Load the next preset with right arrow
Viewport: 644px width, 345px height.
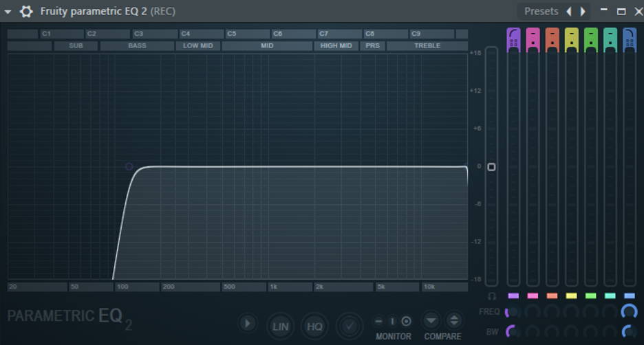coord(582,12)
